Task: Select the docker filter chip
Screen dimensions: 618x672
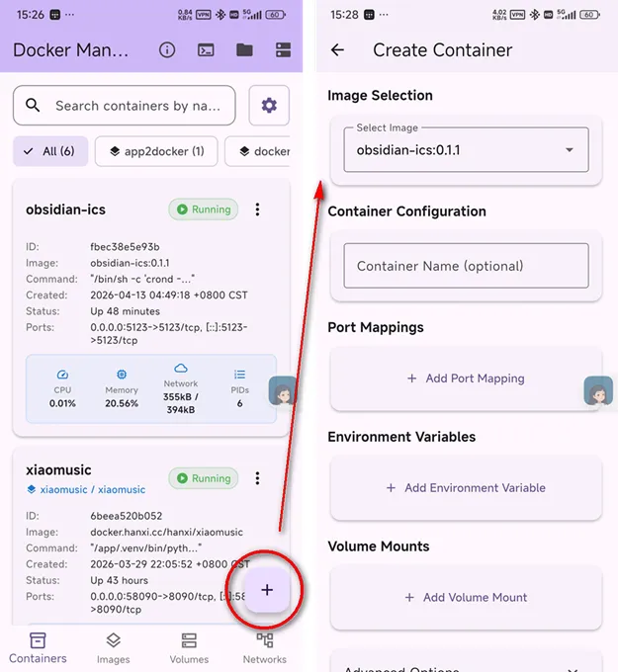Action: tap(258, 151)
